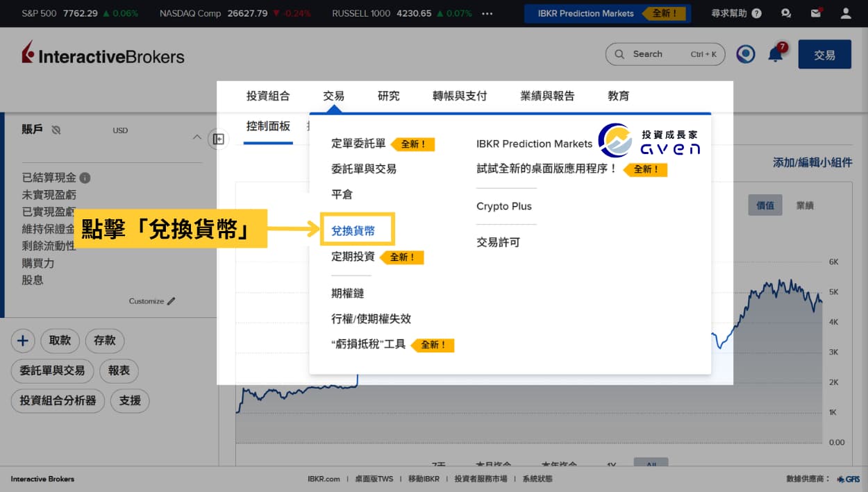Click the NASDAQ Comp ticker quote
The width and height of the screenshot is (868, 492).
point(235,13)
